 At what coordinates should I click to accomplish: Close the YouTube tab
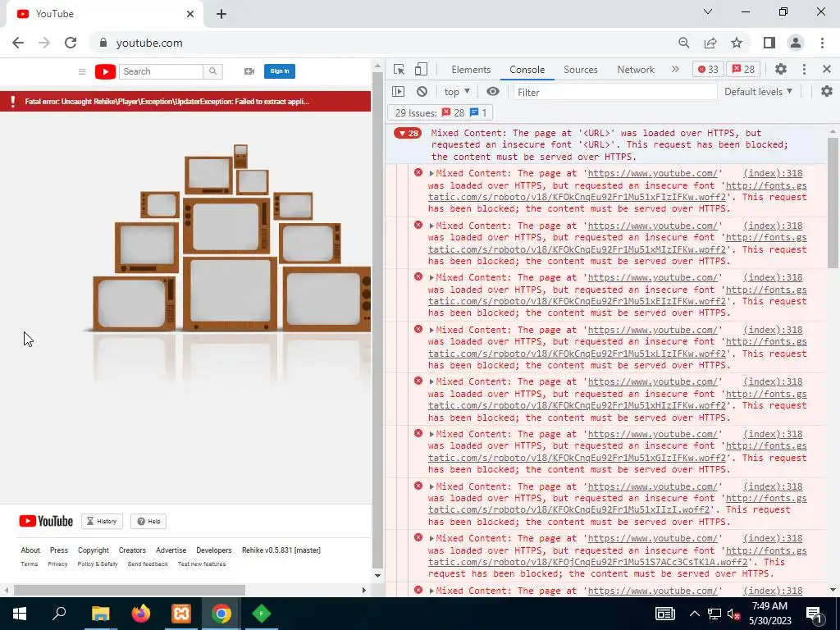click(190, 14)
